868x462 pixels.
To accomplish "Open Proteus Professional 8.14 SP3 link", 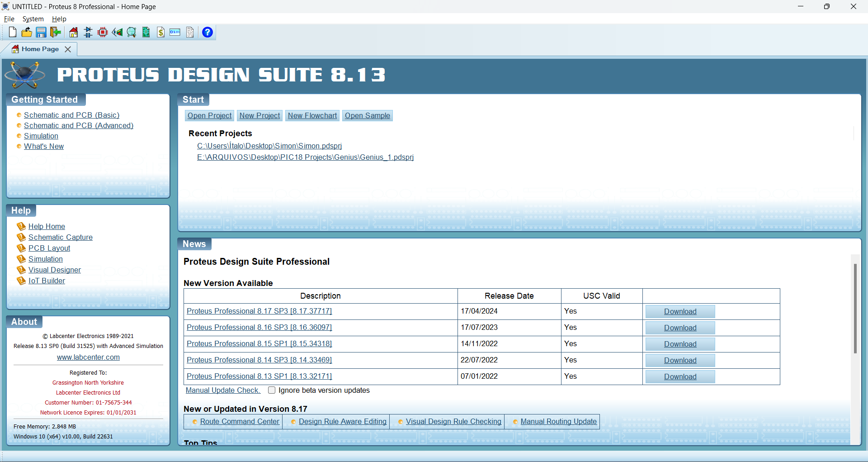I will [x=259, y=360].
